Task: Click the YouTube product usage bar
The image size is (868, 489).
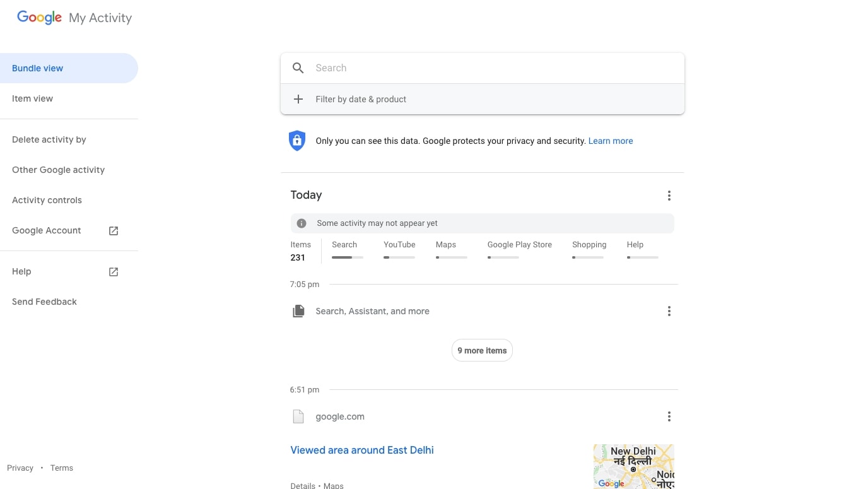Action: click(399, 257)
